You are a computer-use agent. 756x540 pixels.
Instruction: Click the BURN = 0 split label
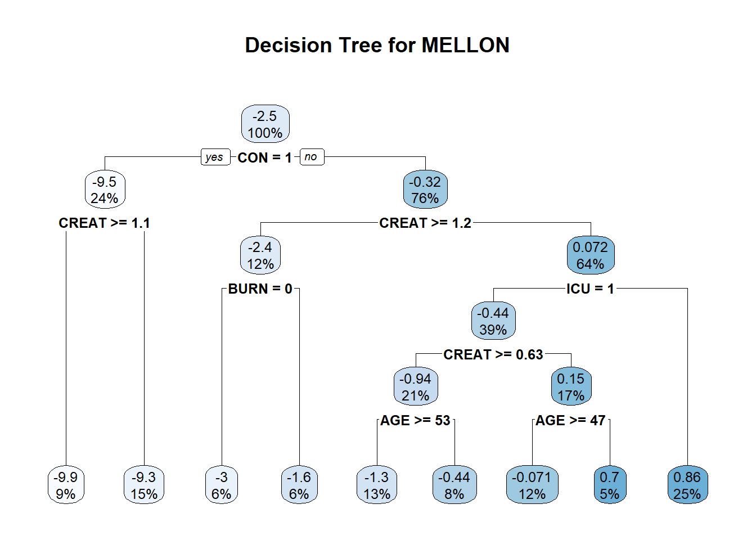point(260,289)
